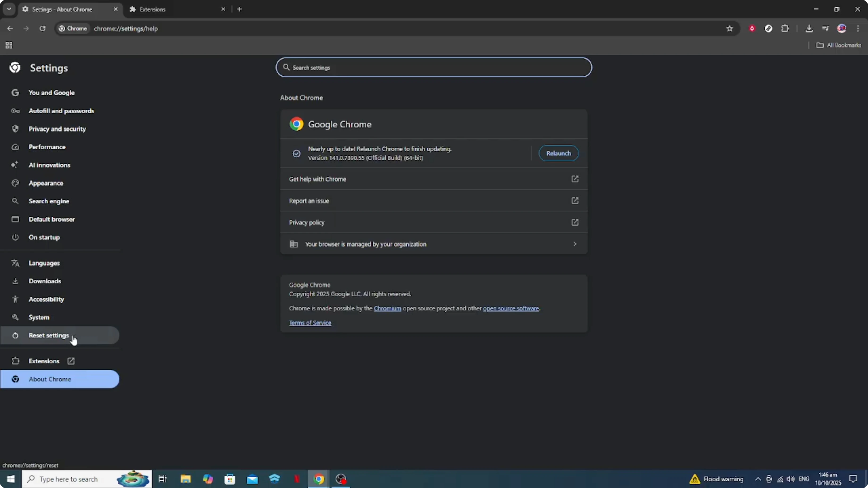868x488 pixels.
Task: Open the tab search chevron
Action: (x=9, y=9)
